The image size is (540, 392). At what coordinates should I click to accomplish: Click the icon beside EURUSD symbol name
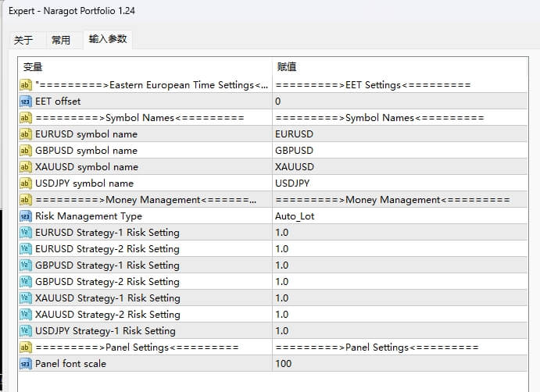pos(26,134)
